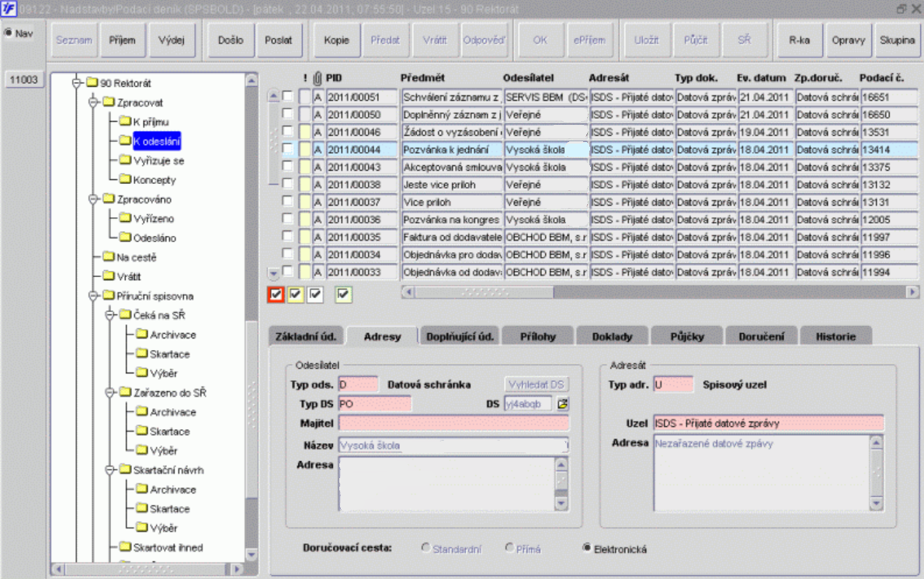Click the restore window icon in title bar
Image resolution: width=924 pixels, height=579 pixels.
tap(901, 9)
